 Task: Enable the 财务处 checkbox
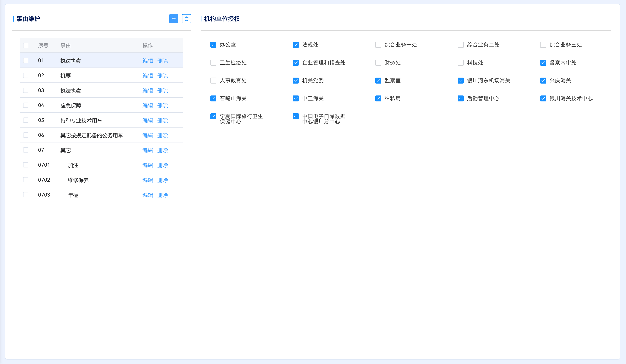click(378, 63)
